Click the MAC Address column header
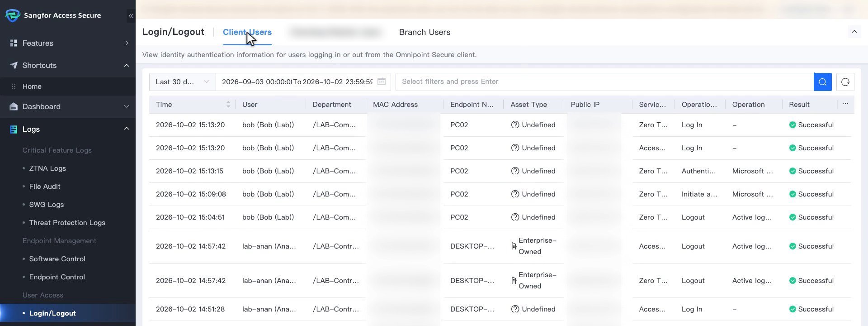Screen dimensions: 868x326 (395, 105)
